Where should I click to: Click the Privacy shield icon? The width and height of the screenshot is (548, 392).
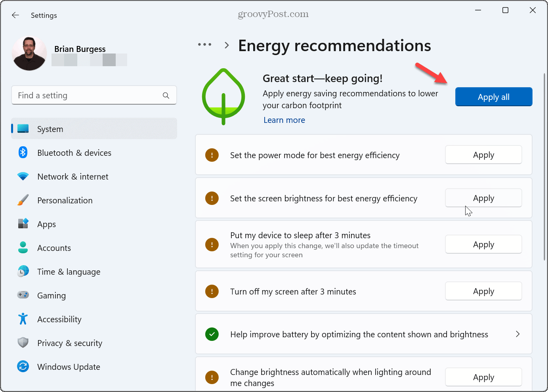(x=23, y=342)
